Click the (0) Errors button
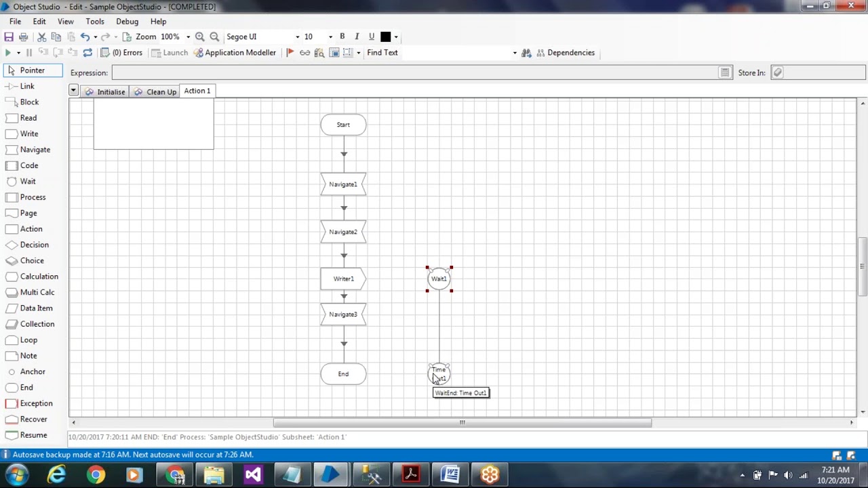The image size is (868, 488). pos(122,53)
